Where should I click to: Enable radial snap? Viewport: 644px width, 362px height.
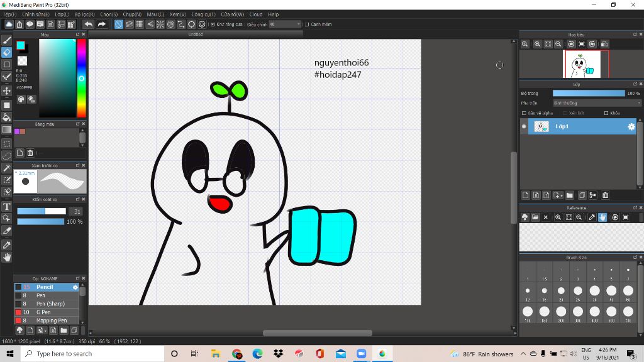point(160,25)
